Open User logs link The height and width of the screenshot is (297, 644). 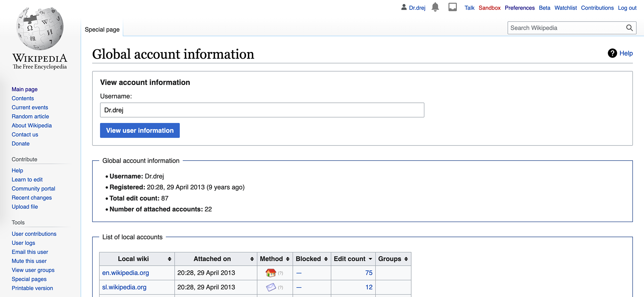[23, 243]
